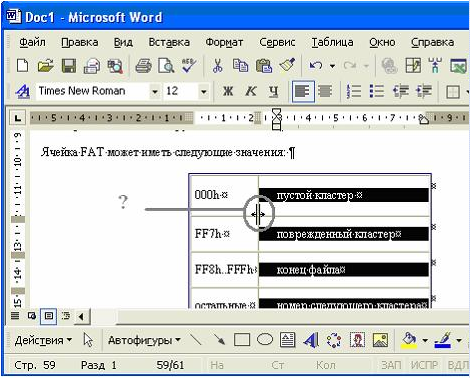Image resolution: width=470 pixels, height=378 pixels.
Task: Insert a diagram or organization chart
Action: click(334, 340)
